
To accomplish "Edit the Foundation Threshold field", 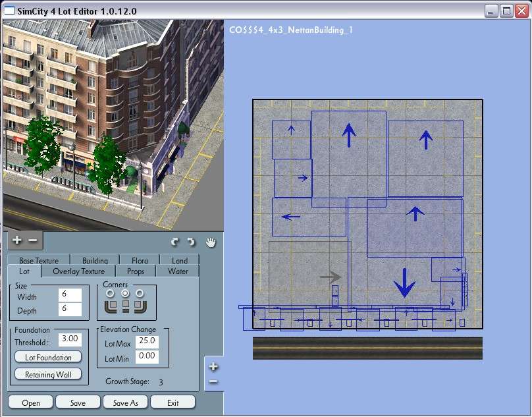I will pos(70,339).
